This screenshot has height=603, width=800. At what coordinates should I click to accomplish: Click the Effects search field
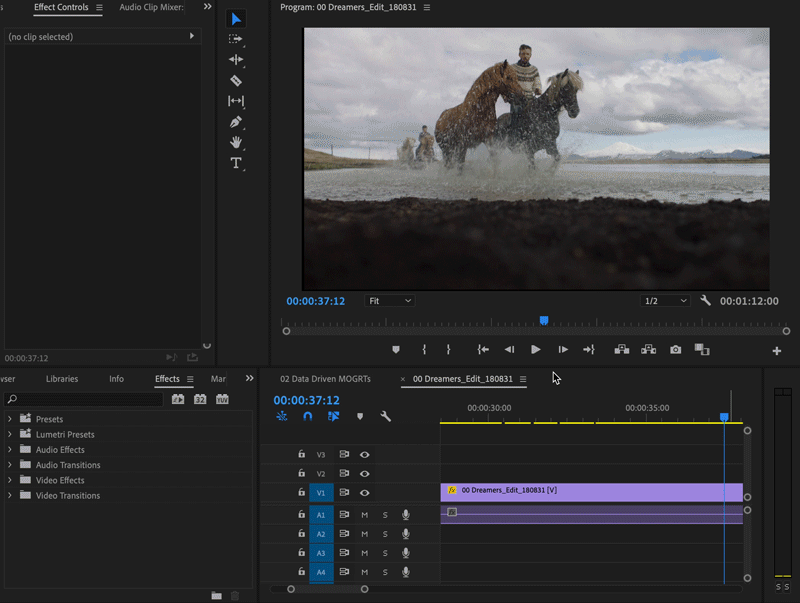click(85, 400)
